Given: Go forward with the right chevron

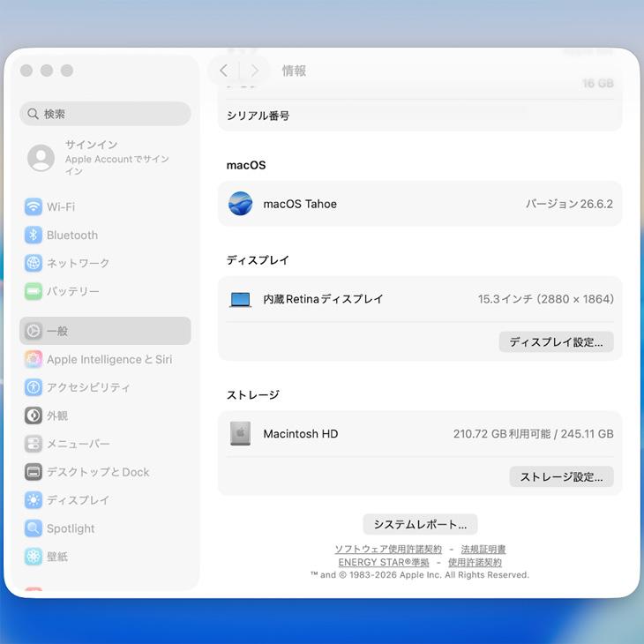Looking at the screenshot, I should click(255, 71).
